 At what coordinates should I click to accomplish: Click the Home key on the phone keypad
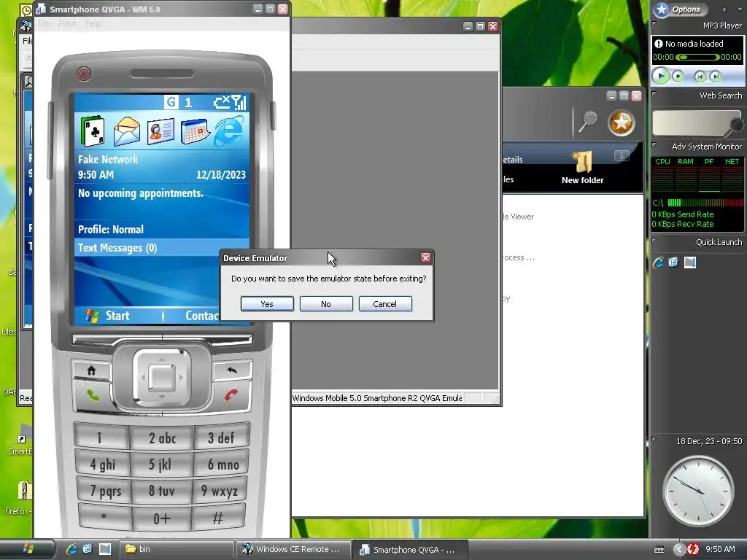[91, 370]
